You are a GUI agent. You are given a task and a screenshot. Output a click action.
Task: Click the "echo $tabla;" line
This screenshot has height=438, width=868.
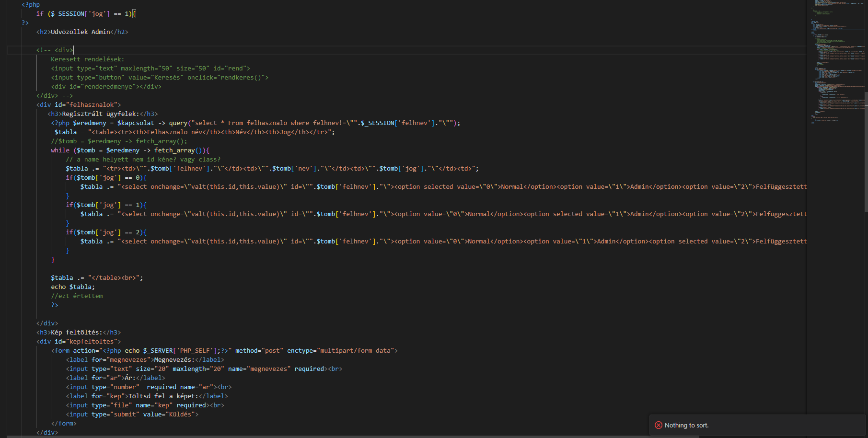[x=73, y=287]
